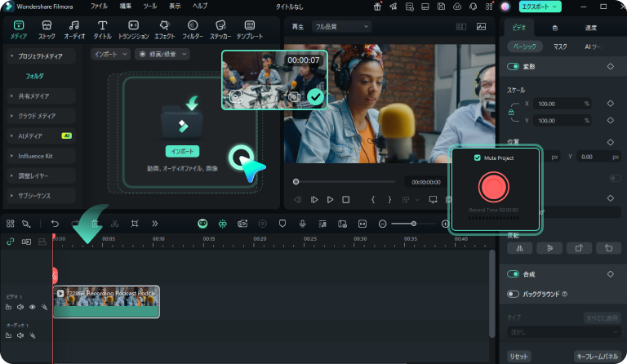Viewport: 627px width, 364px height.
Task: Click the gift icon in title bar
Action: (x=377, y=7)
